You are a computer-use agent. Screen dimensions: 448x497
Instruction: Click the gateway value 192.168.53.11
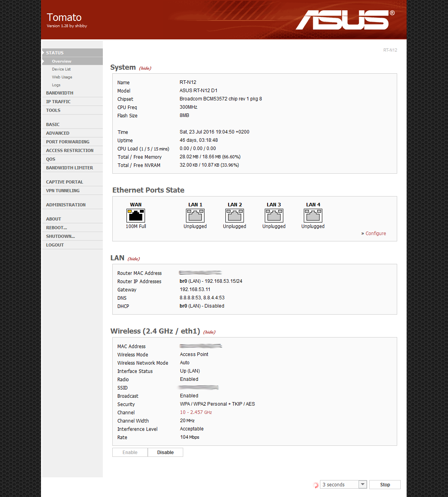tap(195, 289)
